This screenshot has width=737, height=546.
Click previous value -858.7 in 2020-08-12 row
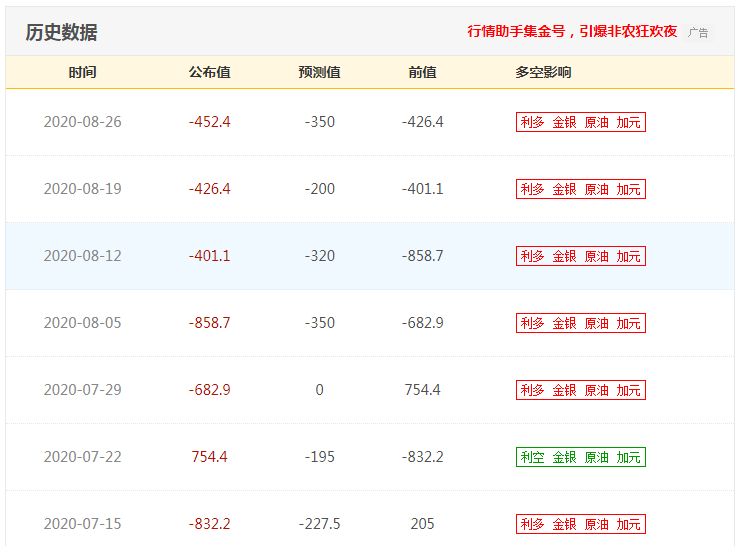coord(422,256)
